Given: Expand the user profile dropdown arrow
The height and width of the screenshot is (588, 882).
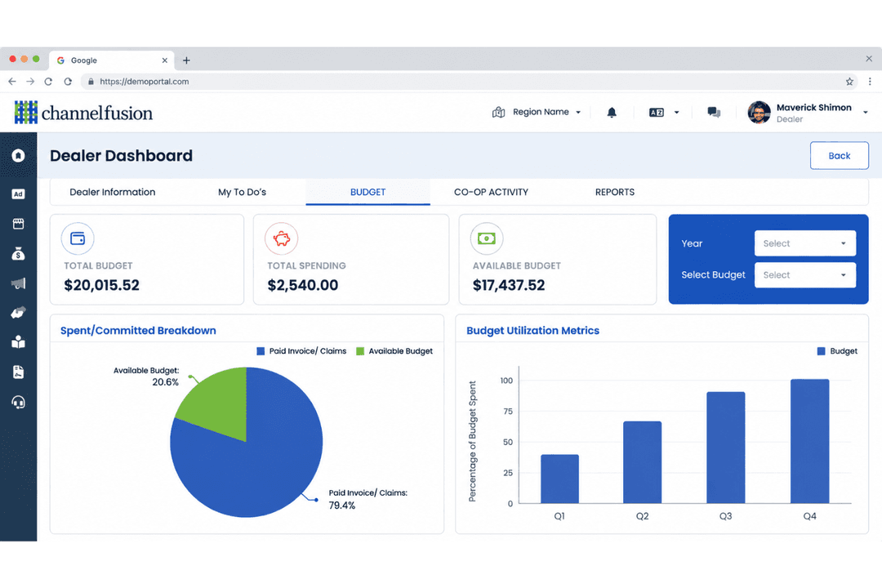Looking at the screenshot, I should (x=865, y=113).
